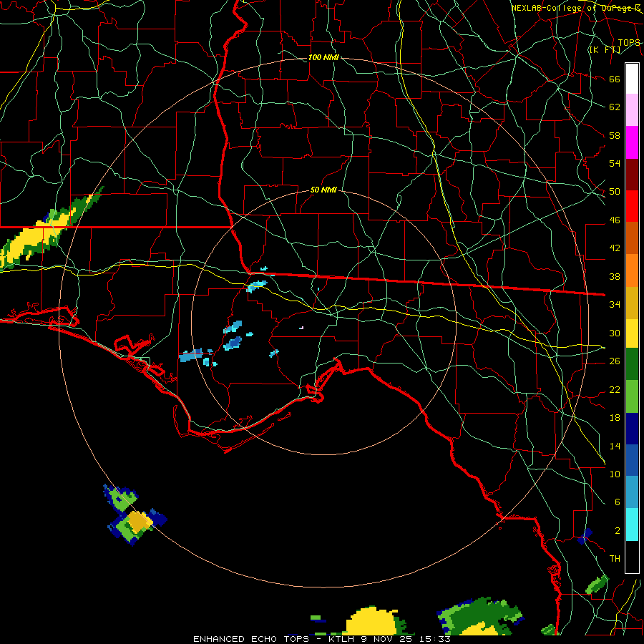Click the [K FT] units label
The width and height of the screenshot is (644, 644).
(605, 49)
